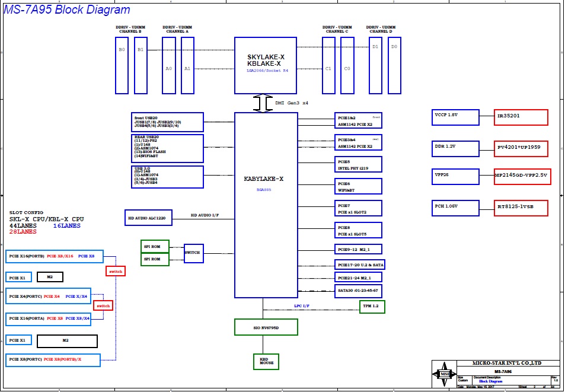Click the RT8125-1VSB regulator block
Screen dimensions: 565x392
tap(521, 208)
